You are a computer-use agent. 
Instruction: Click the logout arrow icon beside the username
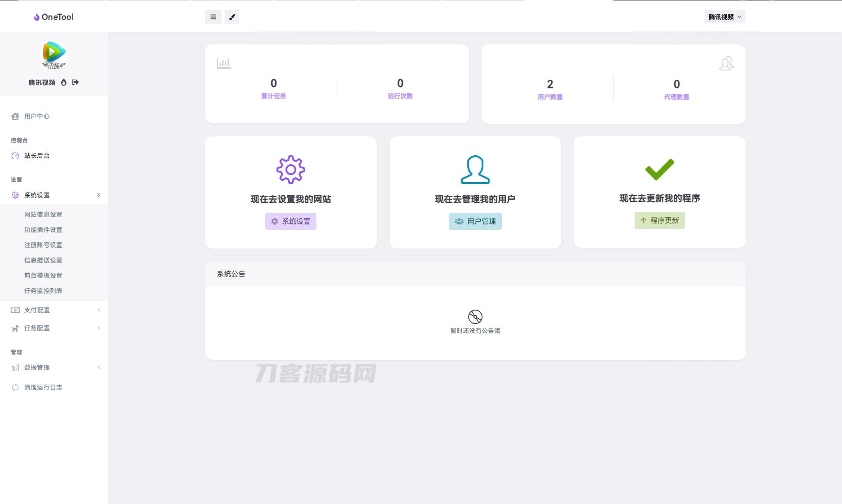pos(75,82)
